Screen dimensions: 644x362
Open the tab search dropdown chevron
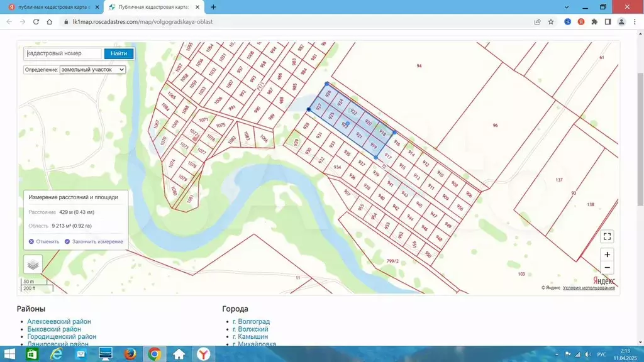567,7
